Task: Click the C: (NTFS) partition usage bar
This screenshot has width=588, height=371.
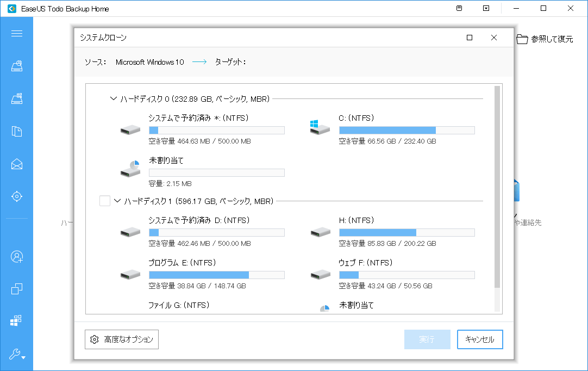Action: click(x=406, y=131)
